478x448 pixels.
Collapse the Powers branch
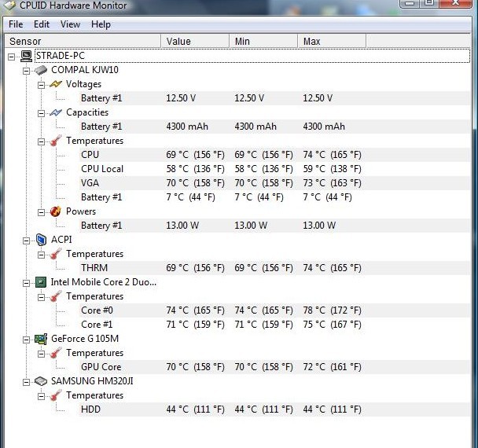coord(41,212)
